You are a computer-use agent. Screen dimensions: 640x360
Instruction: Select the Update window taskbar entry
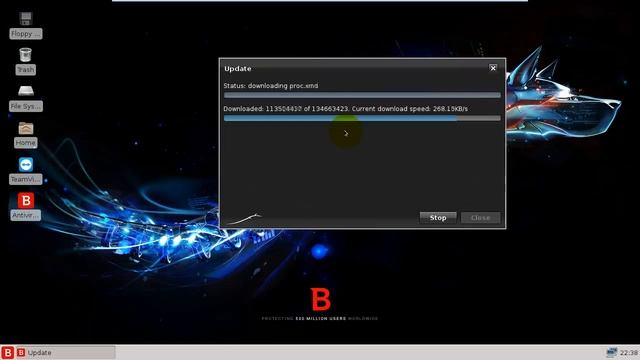pyautogui.click(x=66, y=353)
